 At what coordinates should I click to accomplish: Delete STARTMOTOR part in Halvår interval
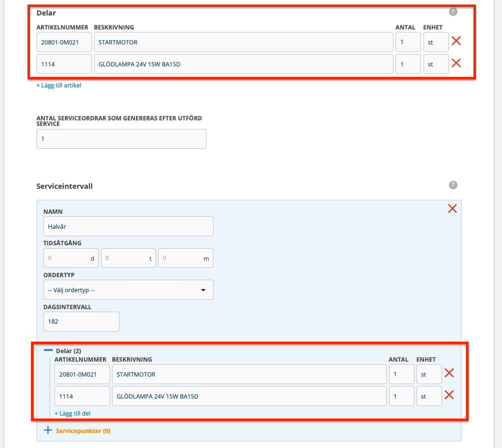coord(449,373)
